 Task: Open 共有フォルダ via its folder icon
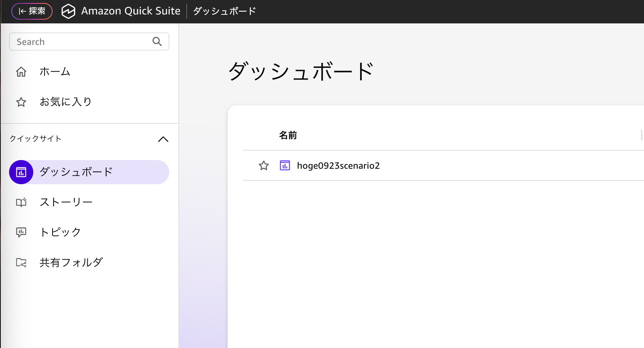21,262
